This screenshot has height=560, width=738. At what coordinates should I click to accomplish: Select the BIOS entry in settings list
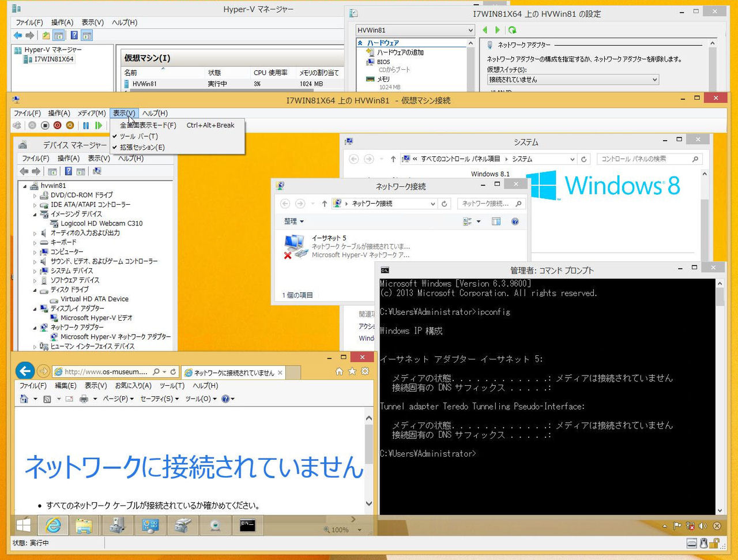(x=383, y=62)
